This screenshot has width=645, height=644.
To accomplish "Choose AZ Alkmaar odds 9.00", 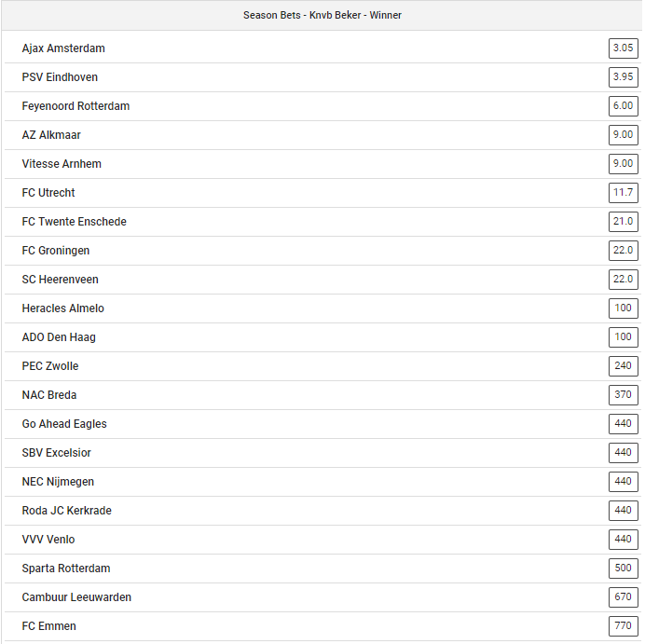I will coord(623,135).
